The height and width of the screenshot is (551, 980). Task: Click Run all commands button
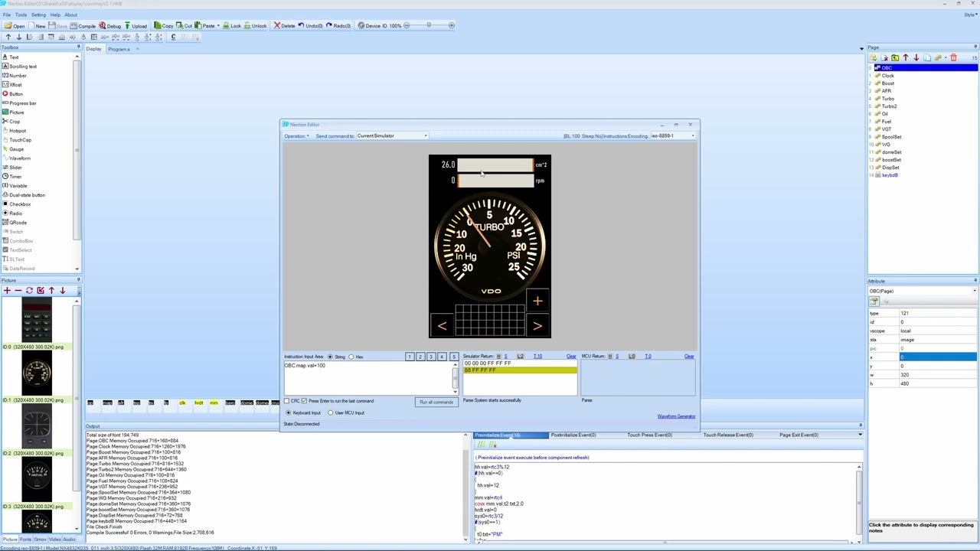click(436, 402)
